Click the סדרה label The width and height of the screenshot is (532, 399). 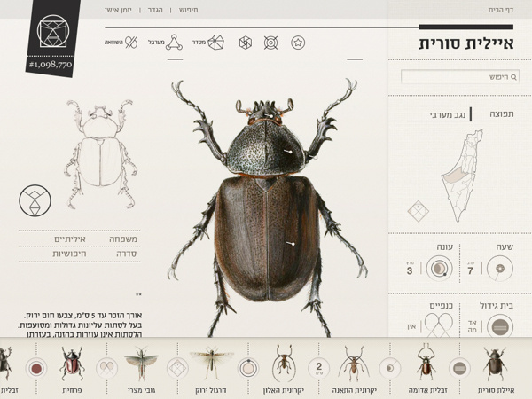click(x=126, y=254)
